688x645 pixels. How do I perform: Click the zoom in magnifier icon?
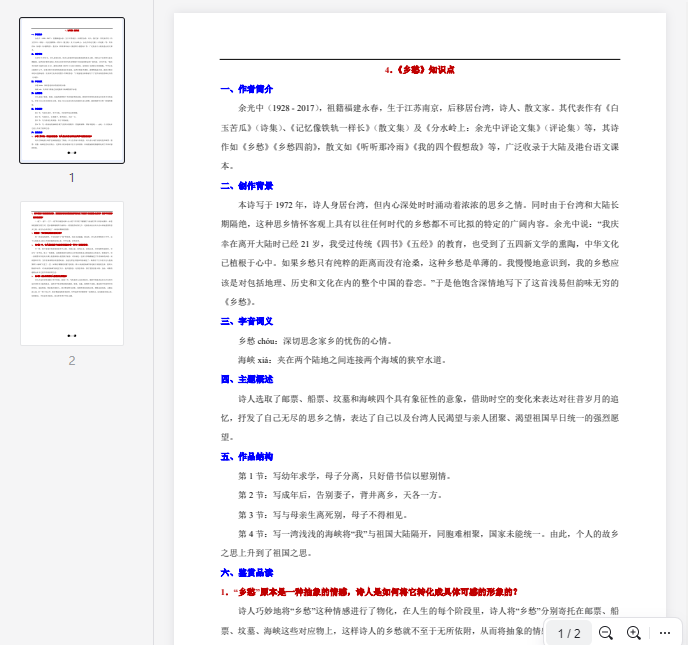[633, 633]
